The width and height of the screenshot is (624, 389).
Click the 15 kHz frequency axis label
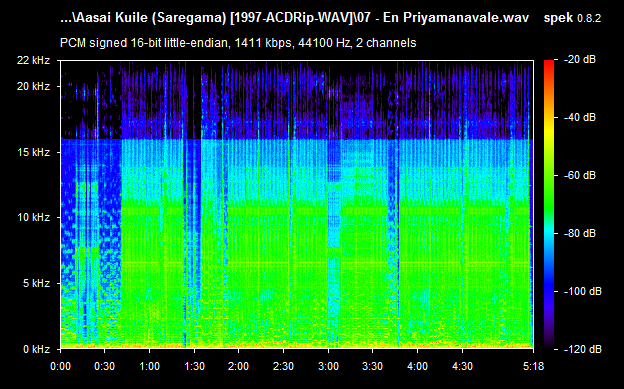(x=33, y=152)
